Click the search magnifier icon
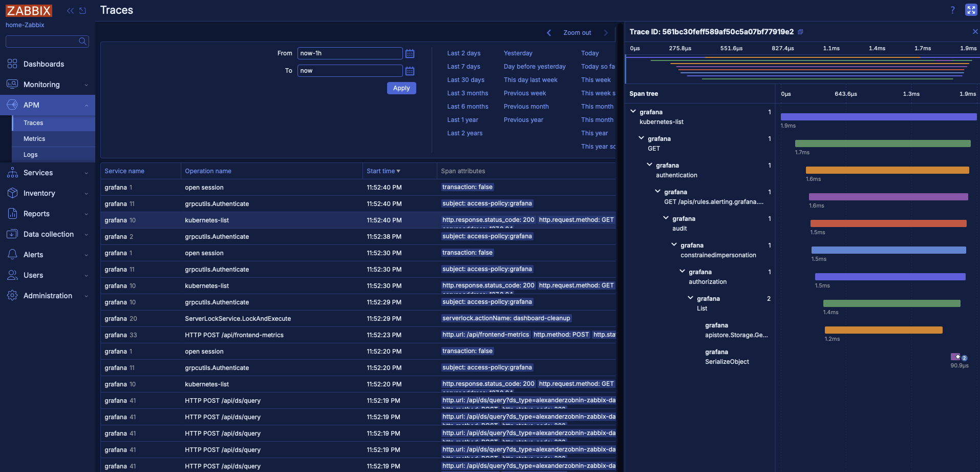 pos(82,41)
